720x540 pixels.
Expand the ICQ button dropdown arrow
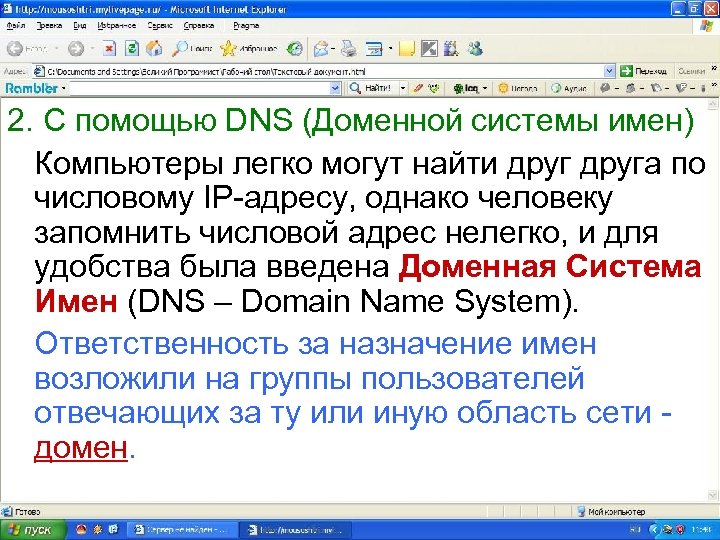point(484,88)
